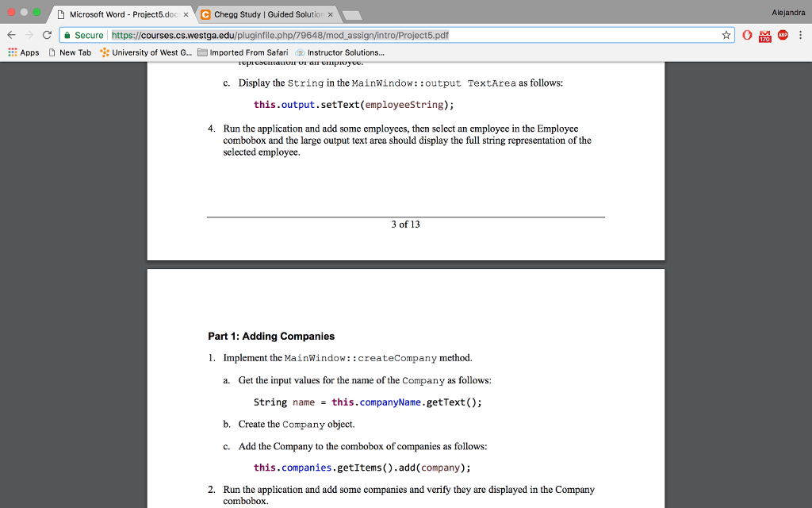Open the Chrome three-dot settings menu

(x=802, y=35)
